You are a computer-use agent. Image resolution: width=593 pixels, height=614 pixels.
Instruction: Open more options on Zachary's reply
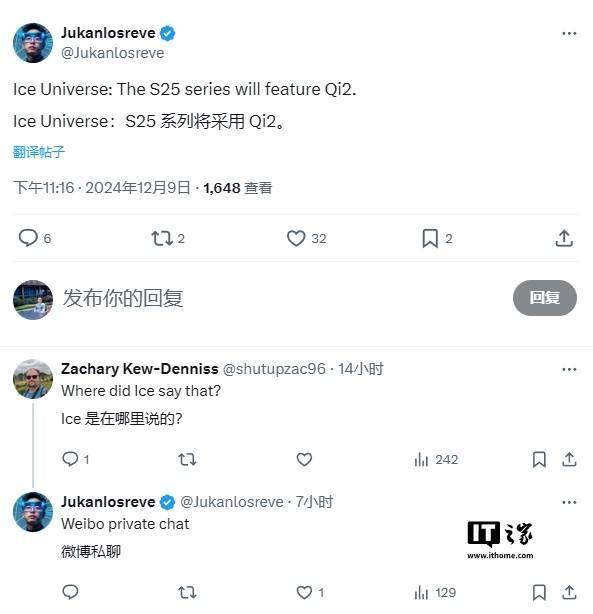coord(569,369)
